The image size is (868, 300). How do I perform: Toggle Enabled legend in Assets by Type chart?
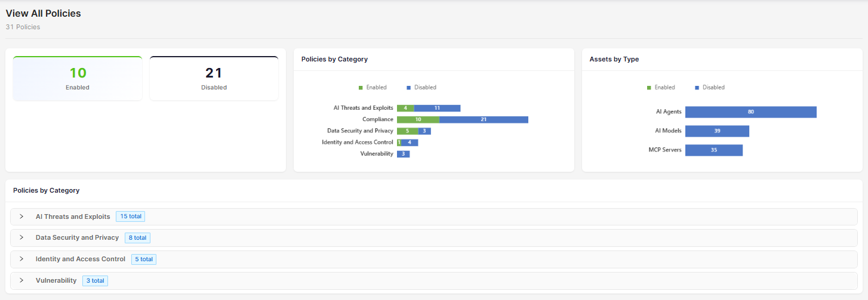pyautogui.click(x=661, y=88)
